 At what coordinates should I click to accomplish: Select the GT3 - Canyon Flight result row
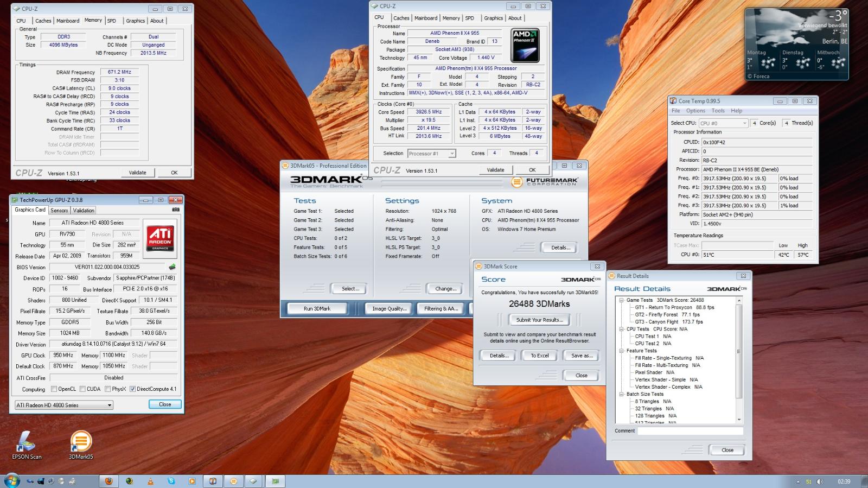pos(669,322)
